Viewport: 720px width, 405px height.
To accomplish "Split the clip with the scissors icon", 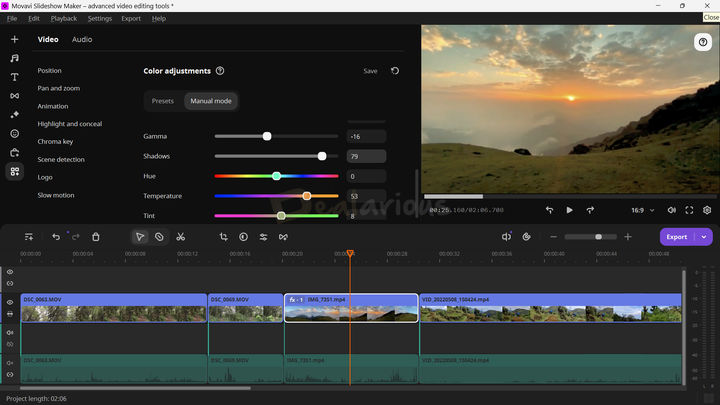I will click(180, 237).
